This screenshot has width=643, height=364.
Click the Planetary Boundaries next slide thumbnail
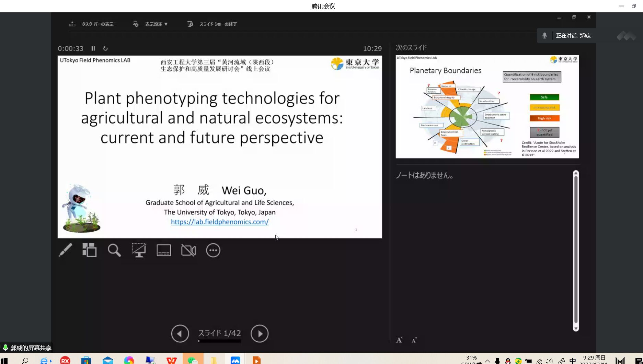pos(487,107)
